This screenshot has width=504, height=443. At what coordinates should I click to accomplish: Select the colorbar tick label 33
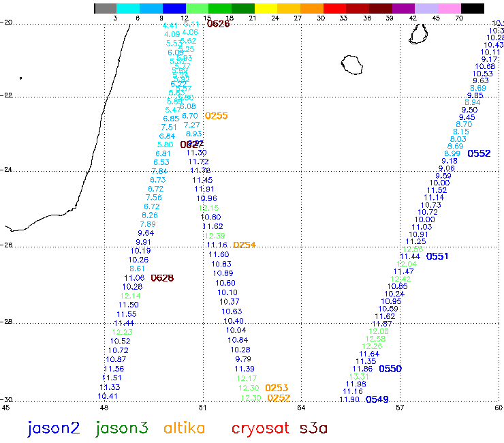coord(344,18)
